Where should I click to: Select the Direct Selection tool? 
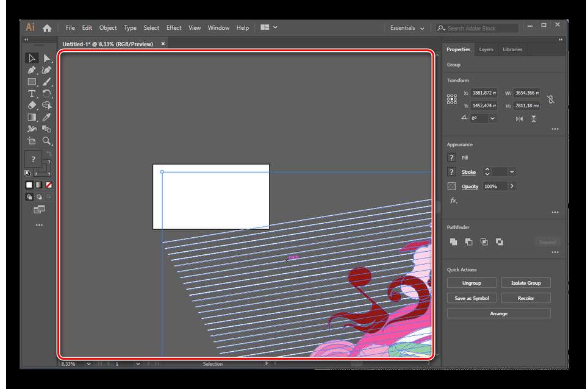(47, 59)
